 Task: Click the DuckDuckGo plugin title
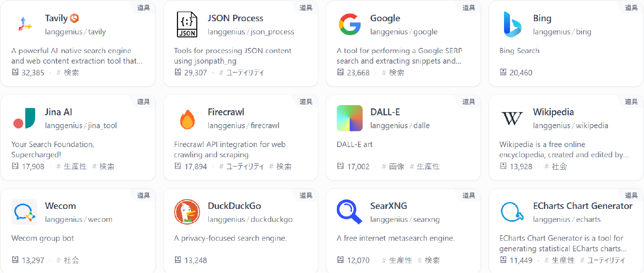235,206
